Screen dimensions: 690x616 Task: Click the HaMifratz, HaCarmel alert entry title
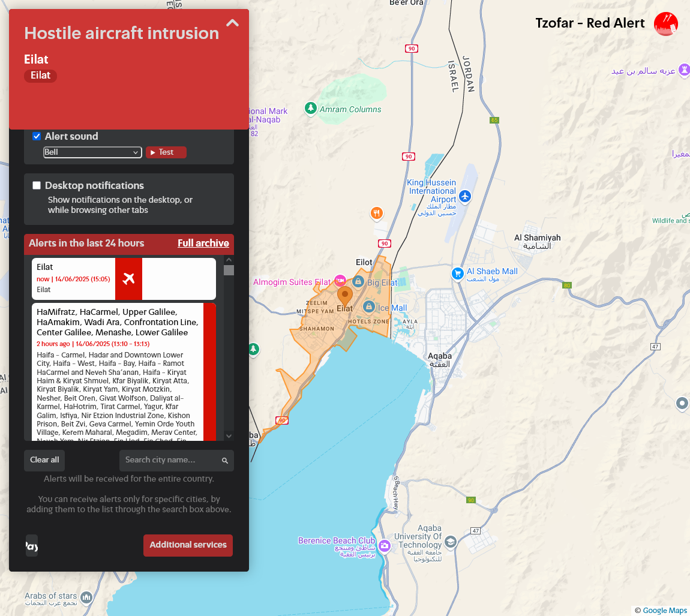coord(118,322)
